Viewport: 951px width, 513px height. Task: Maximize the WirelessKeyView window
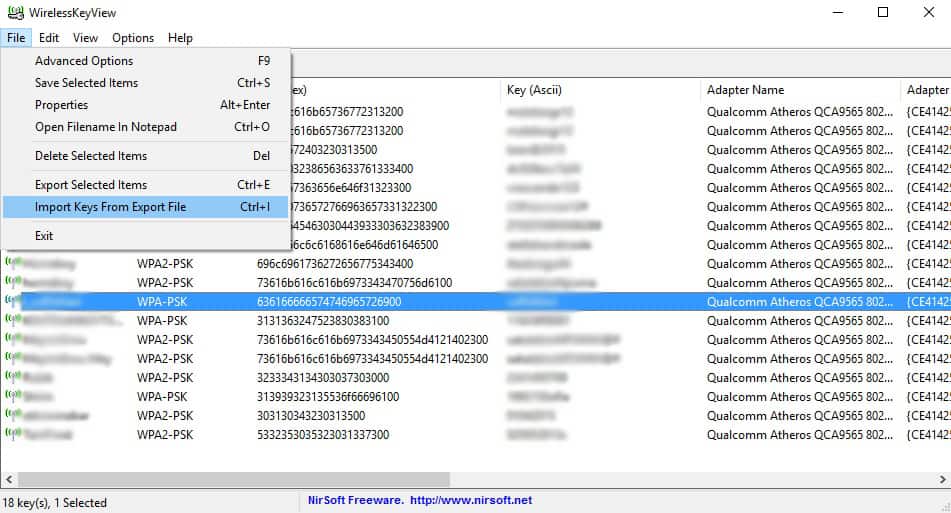883,12
